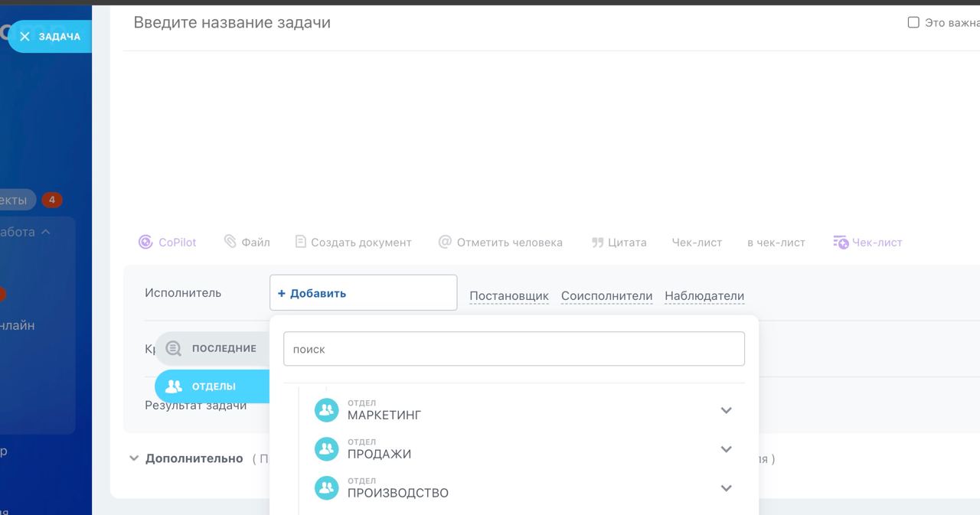980x515 pixels.
Task: Select the МАРКЕТИНГ department name
Action: 384,416
